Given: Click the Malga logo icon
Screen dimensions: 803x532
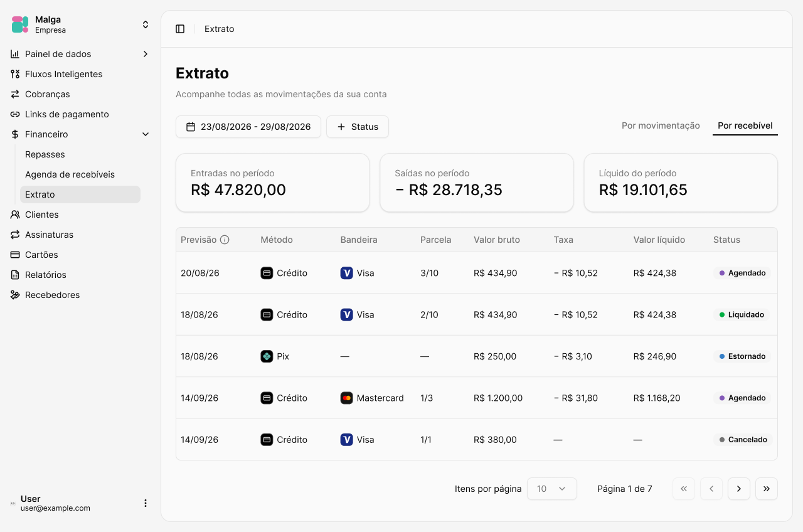Looking at the screenshot, I should pyautogui.click(x=20, y=24).
